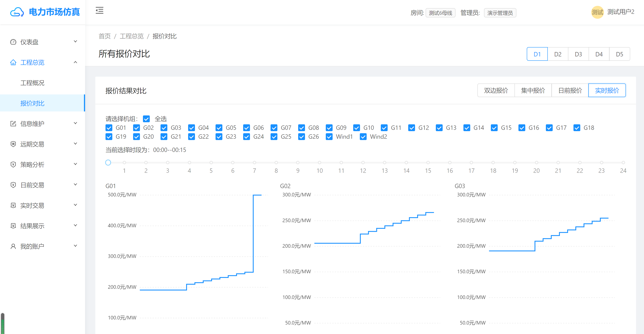Screen dimensions: 644x334
Task: Expand the 实时交易 menu chevron
Action: coord(75,205)
